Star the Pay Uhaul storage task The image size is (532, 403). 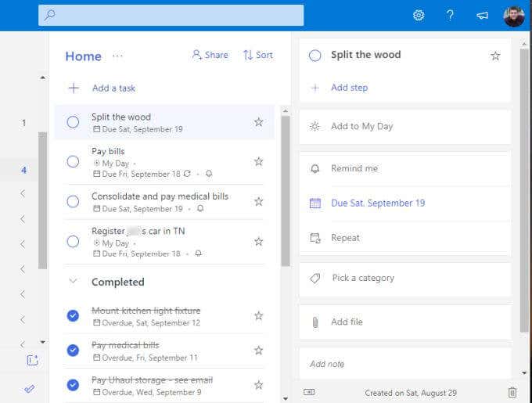(x=258, y=385)
